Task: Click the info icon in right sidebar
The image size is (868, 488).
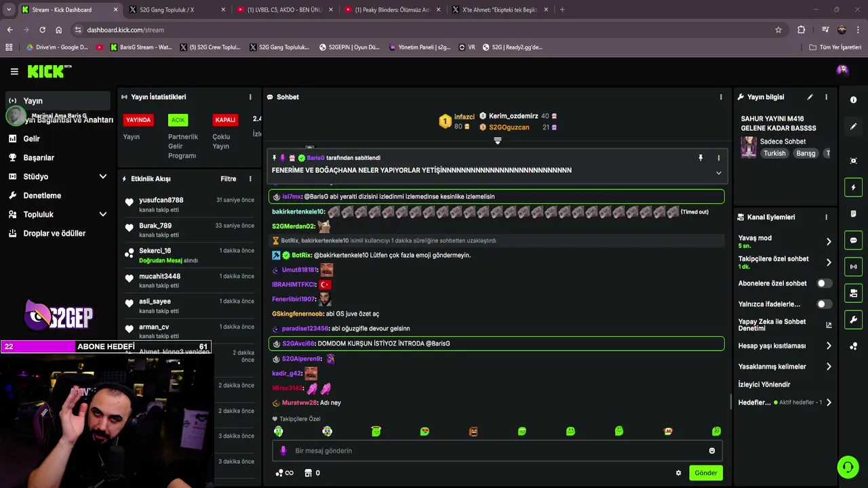Action: (853, 100)
